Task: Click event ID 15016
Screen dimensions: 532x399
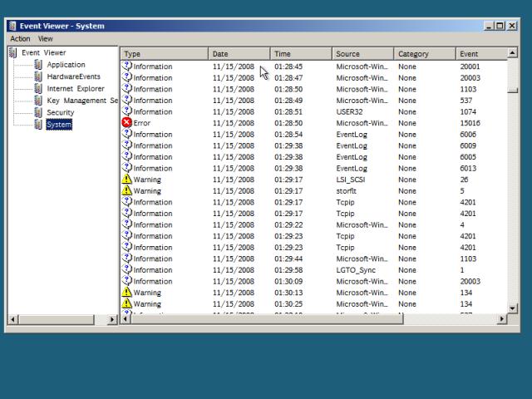Action: [470, 123]
